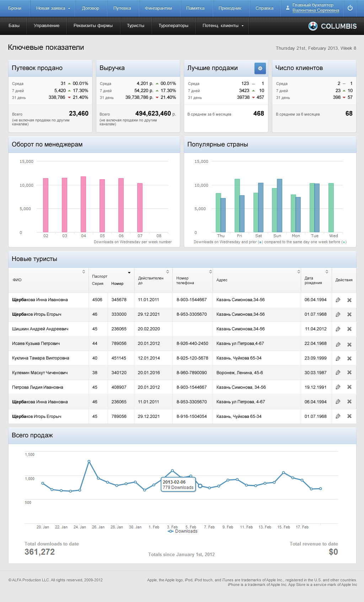Click pink bar for week 04
This screenshot has width=364, height=602.
pos(84,204)
